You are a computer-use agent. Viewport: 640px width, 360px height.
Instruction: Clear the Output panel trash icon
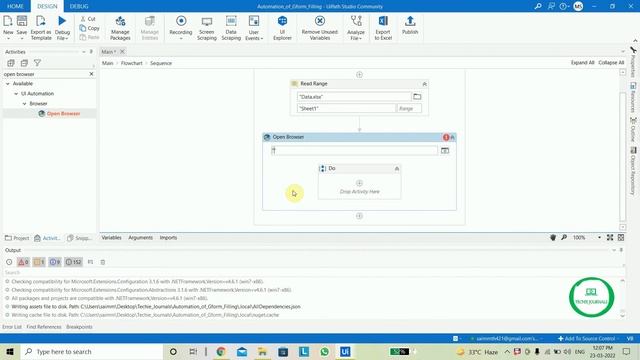pos(103,262)
